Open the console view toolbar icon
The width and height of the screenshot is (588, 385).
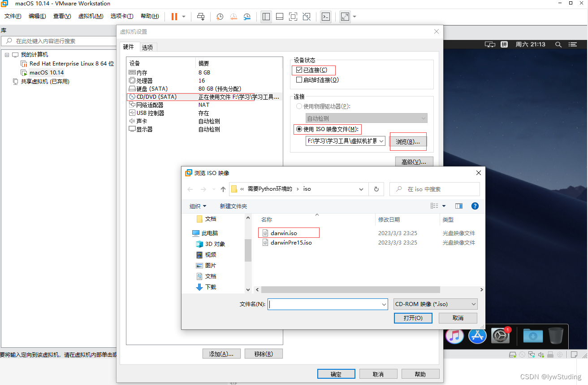(326, 17)
